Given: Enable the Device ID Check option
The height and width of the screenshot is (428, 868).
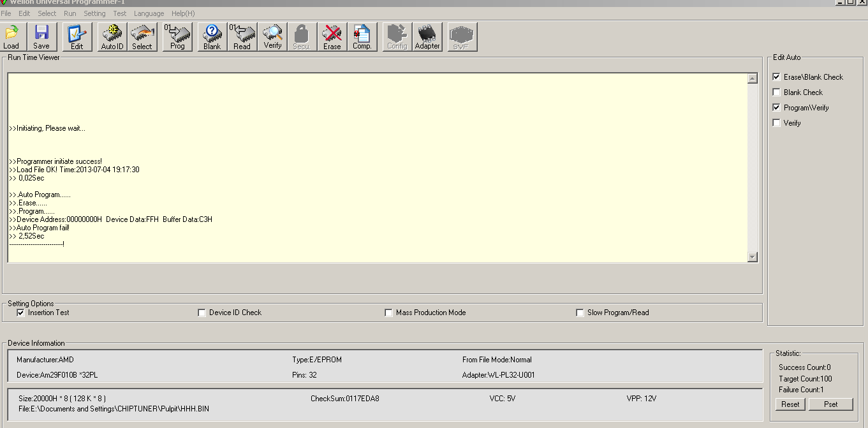Looking at the screenshot, I should coord(202,313).
